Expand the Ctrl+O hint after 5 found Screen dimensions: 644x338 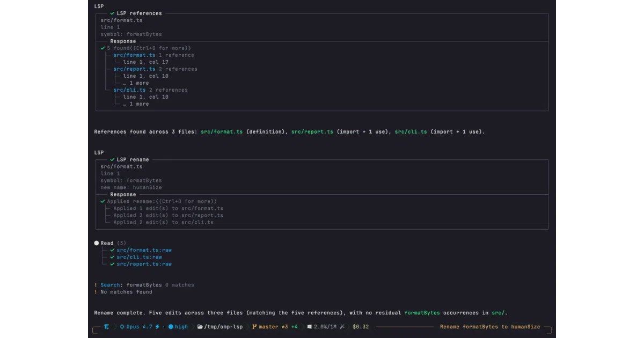tap(160, 48)
